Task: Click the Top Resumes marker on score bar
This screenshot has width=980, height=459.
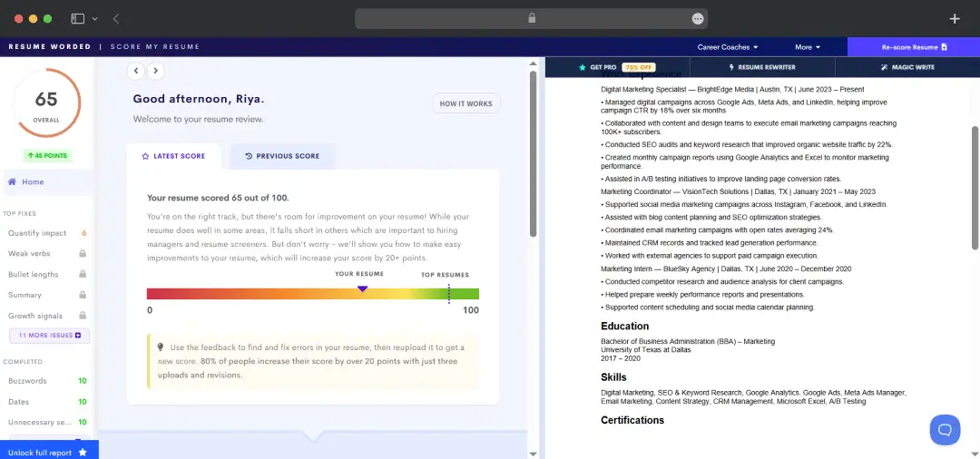Action: 449,294
